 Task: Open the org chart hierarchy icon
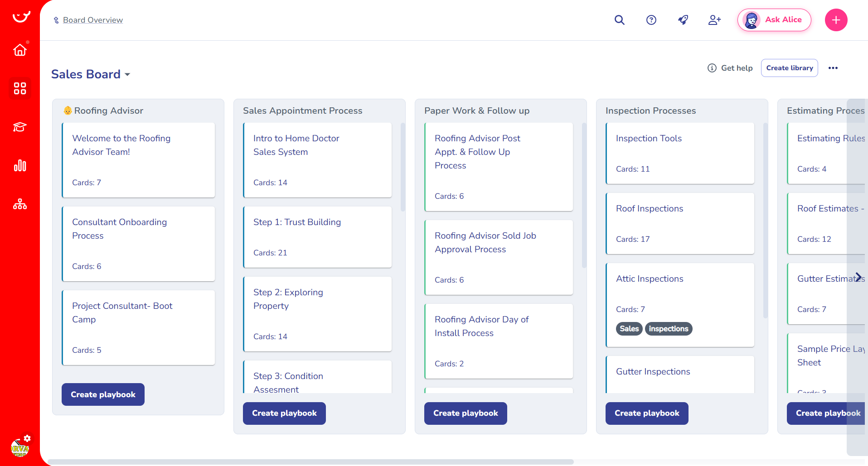[x=20, y=204]
